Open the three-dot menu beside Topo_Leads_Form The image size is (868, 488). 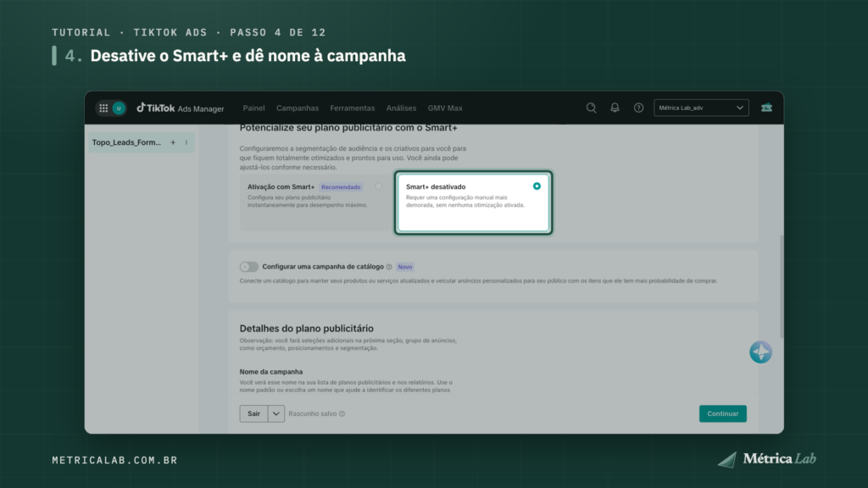click(x=186, y=142)
